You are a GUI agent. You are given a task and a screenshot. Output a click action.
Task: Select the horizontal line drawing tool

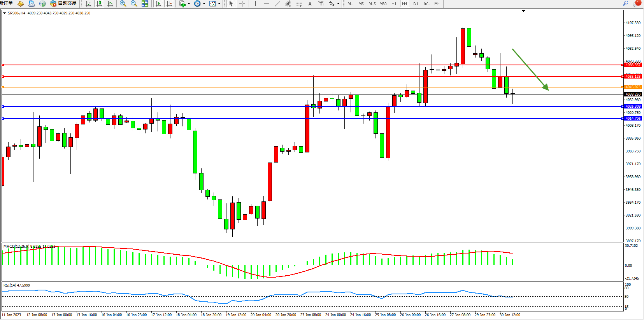[267, 3]
